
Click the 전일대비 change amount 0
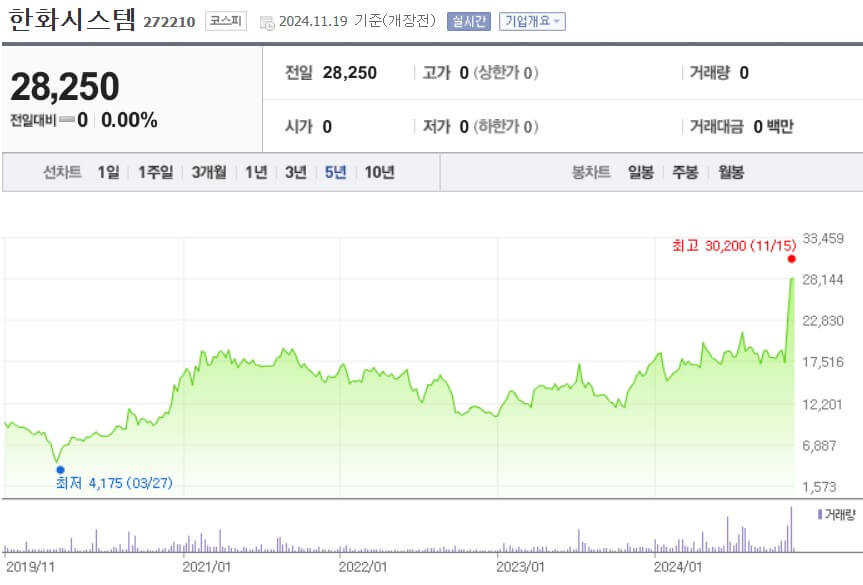click(x=82, y=120)
